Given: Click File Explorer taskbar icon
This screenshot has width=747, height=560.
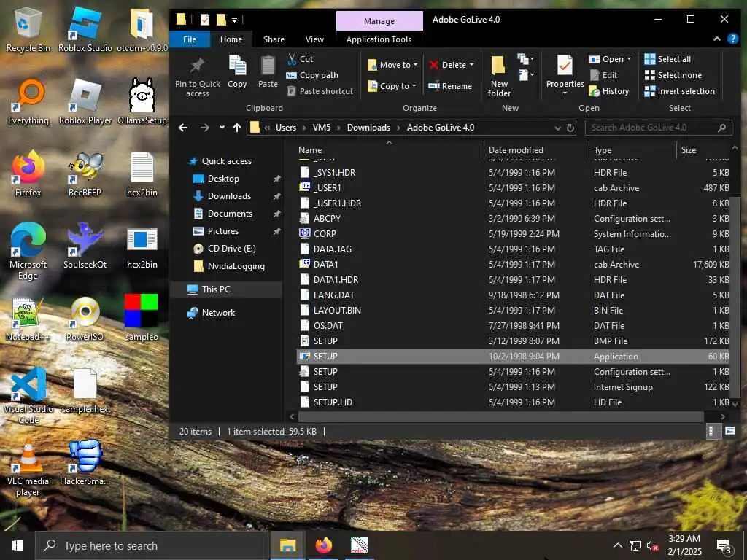Looking at the screenshot, I should click(287, 545).
